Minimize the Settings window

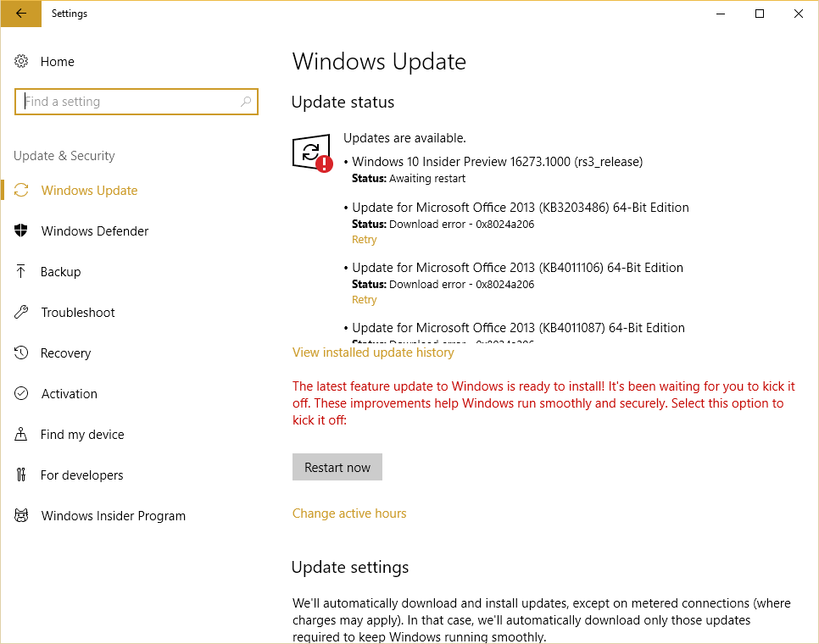click(x=721, y=14)
